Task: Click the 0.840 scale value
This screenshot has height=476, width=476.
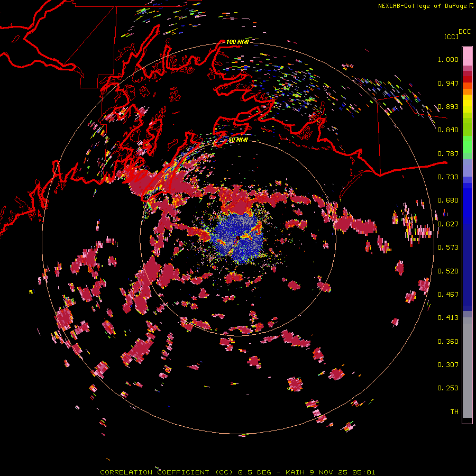Action: click(x=448, y=130)
